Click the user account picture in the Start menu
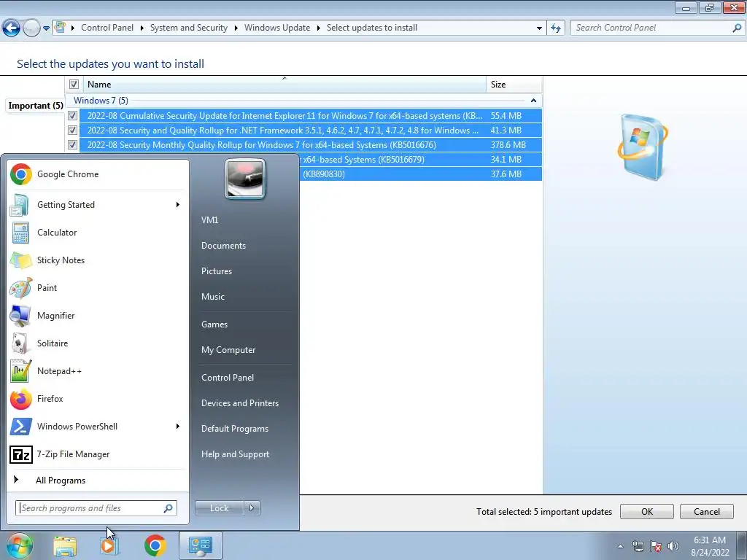Image resolution: width=747 pixels, height=560 pixels. point(245,179)
